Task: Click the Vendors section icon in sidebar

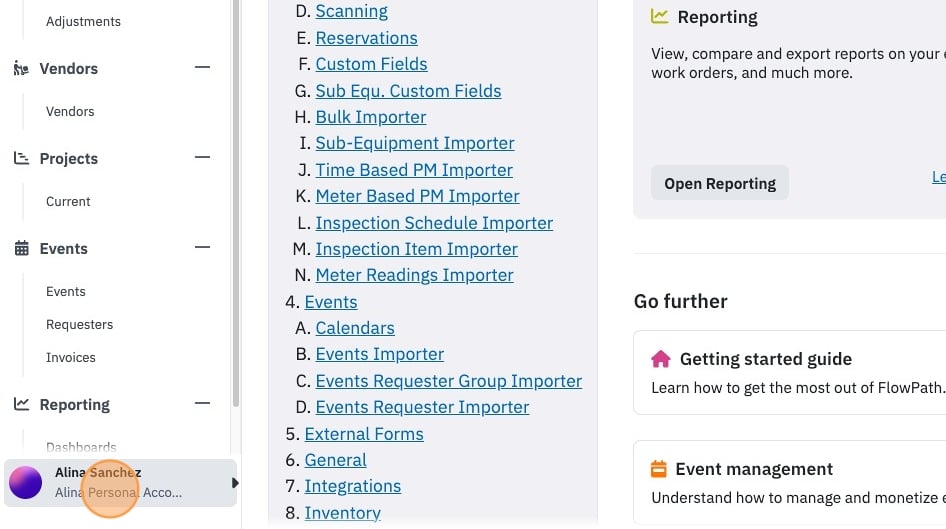Action: click(21, 68)
